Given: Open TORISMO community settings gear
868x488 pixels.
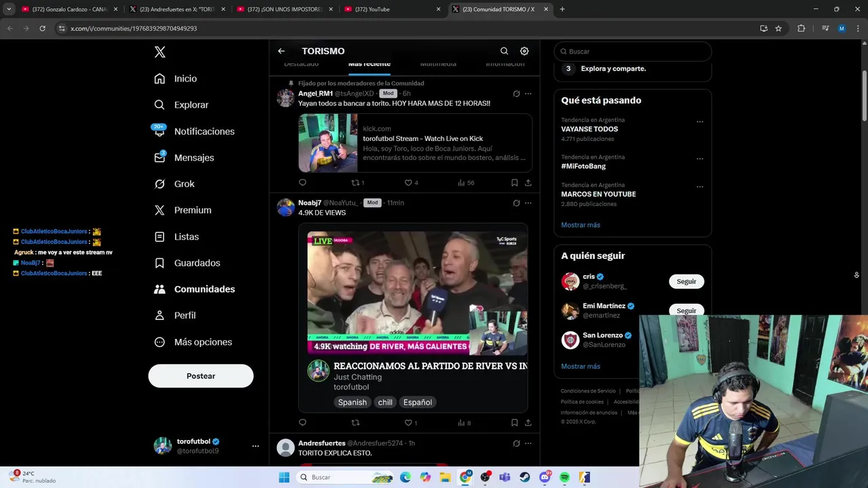Looking at the screenshot, I should [x=524, y=51].
